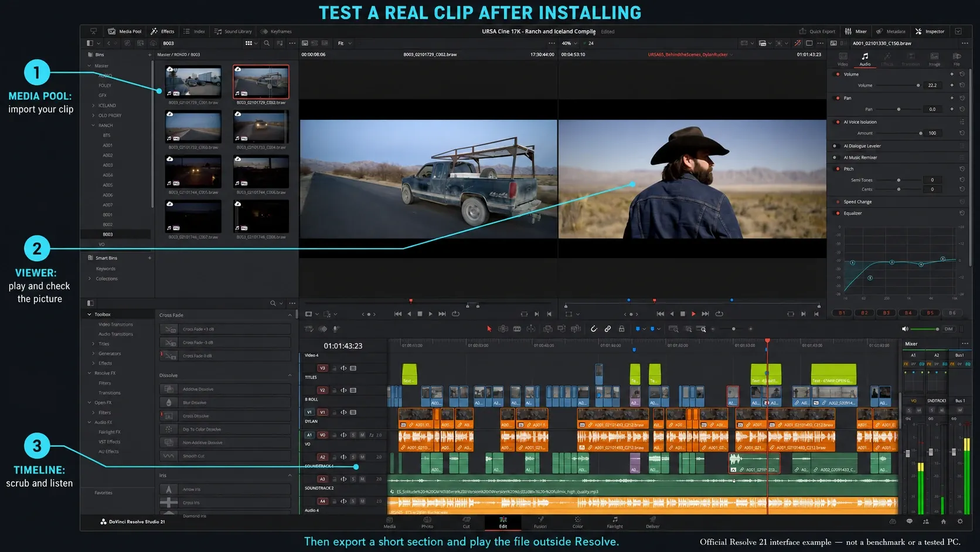Toggle the Pitch section switch
This screenshot has height=552, width=980.
[838, 169]
